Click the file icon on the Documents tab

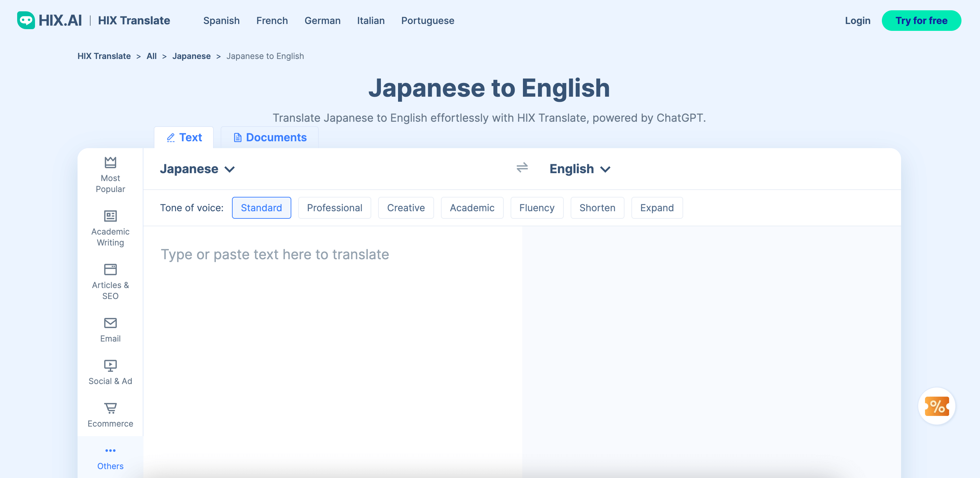[237, 138]
